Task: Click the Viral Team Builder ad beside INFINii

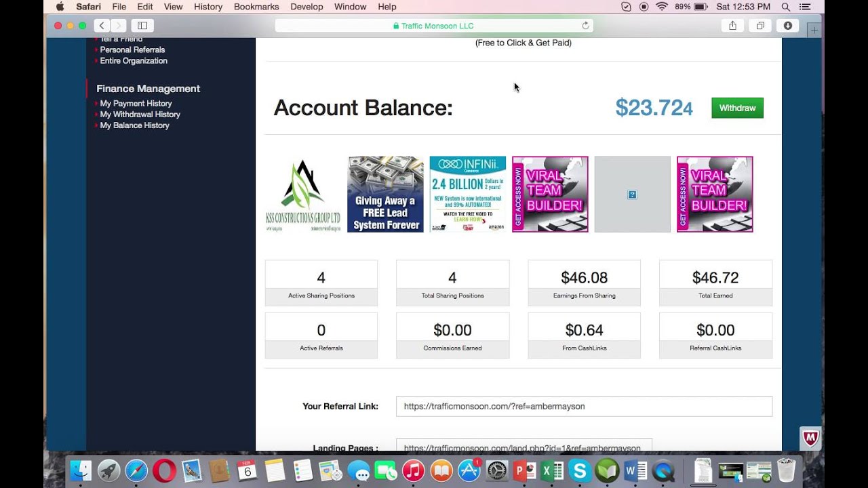Action: 550,195
